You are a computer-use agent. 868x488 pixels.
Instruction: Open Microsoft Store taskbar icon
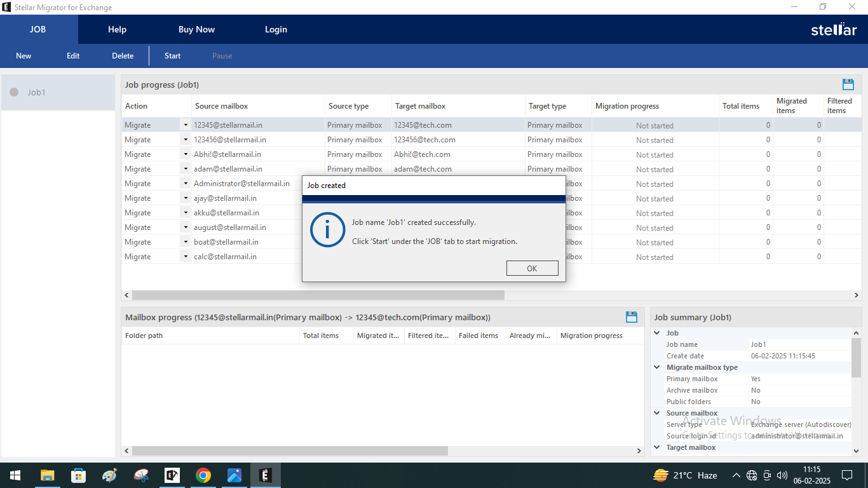click(78, 475)
